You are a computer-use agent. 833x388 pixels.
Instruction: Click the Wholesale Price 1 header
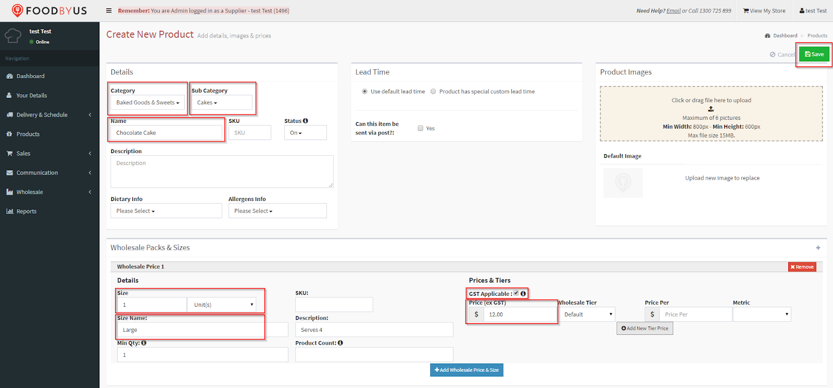(x=465, y=267)
